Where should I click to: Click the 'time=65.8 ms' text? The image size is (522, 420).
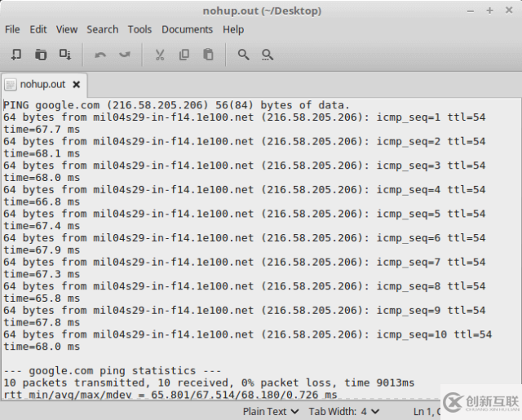click(x=42, y=298)
